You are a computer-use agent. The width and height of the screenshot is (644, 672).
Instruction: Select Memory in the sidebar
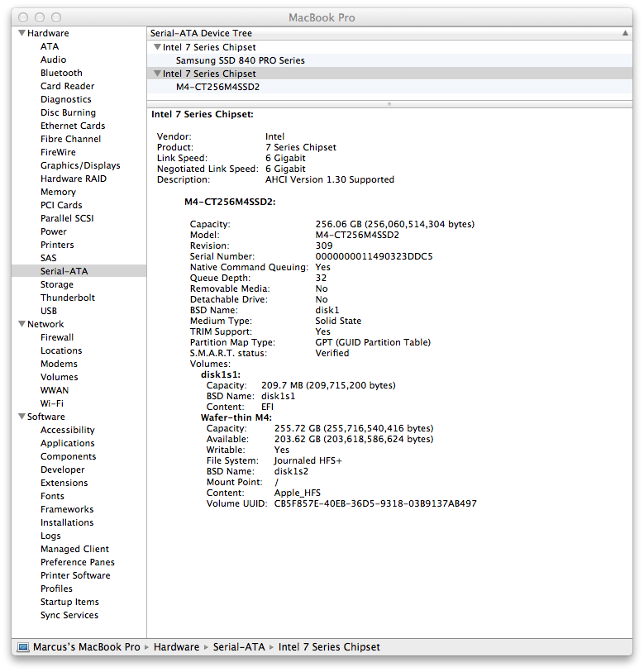pos(59,192)
